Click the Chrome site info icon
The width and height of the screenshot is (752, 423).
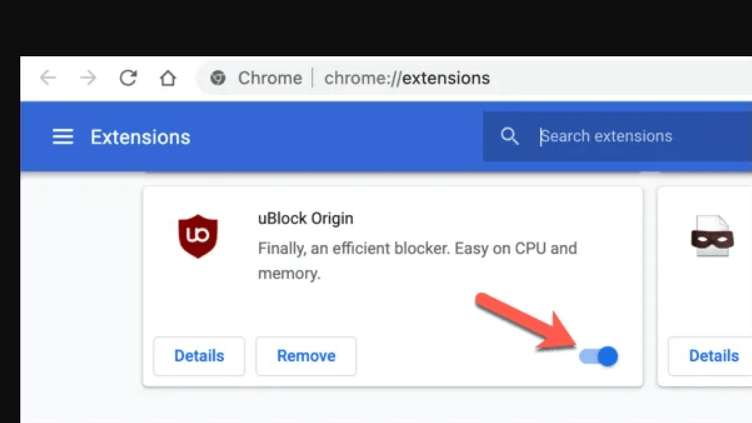tap(218, 78)
